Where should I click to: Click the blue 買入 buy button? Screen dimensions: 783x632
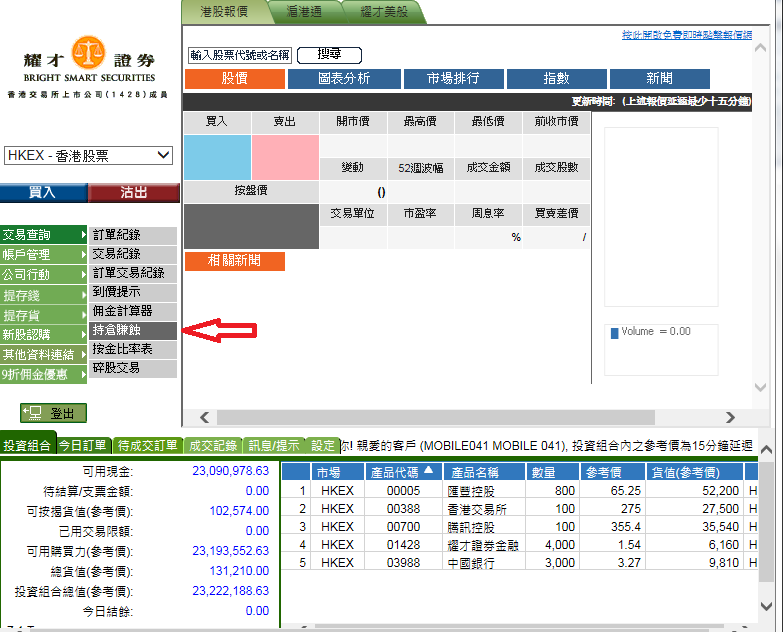tap(44, 192)
